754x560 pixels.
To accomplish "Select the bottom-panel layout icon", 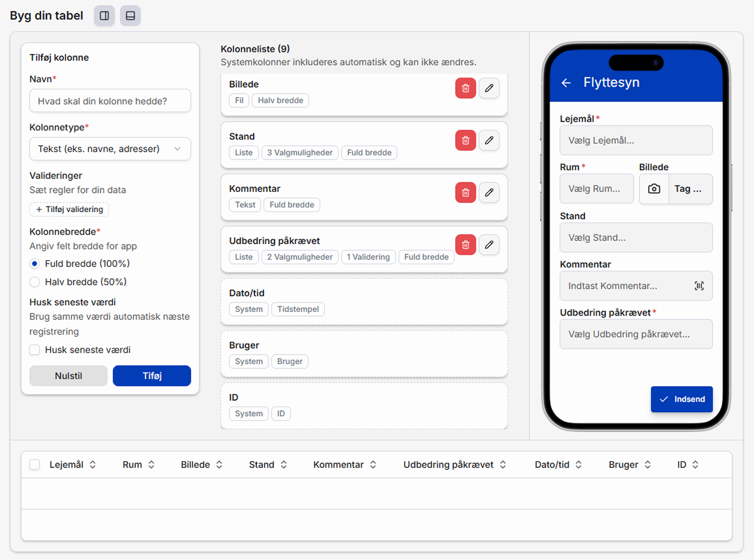I will tap(130, 15).
